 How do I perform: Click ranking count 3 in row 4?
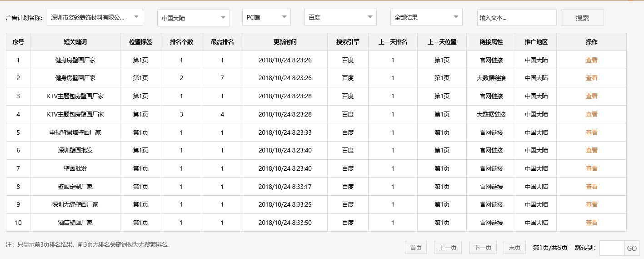point(181,114)
